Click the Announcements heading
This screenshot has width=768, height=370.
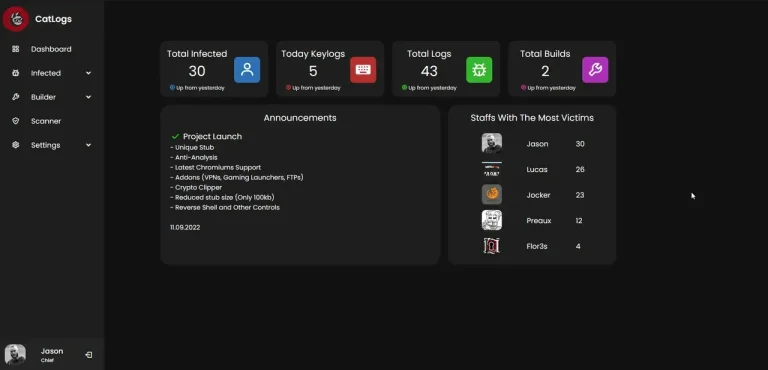click(300, 118)
